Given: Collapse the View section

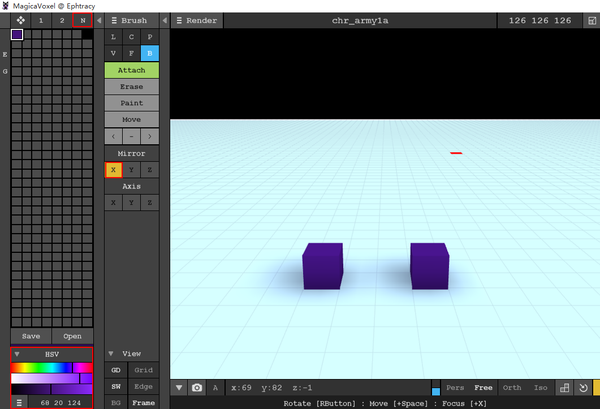Looking at the screenshot, I should (111, 354).
